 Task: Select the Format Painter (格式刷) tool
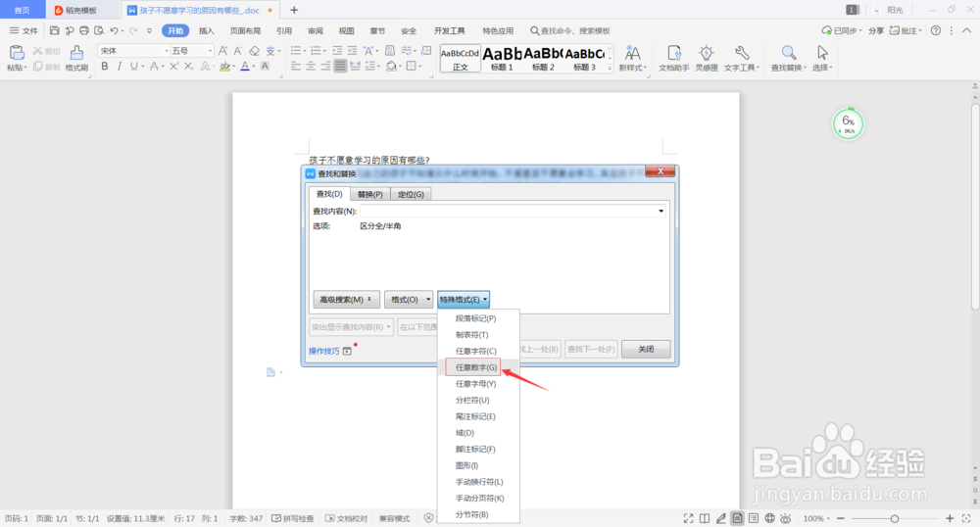tap(76, 58)
